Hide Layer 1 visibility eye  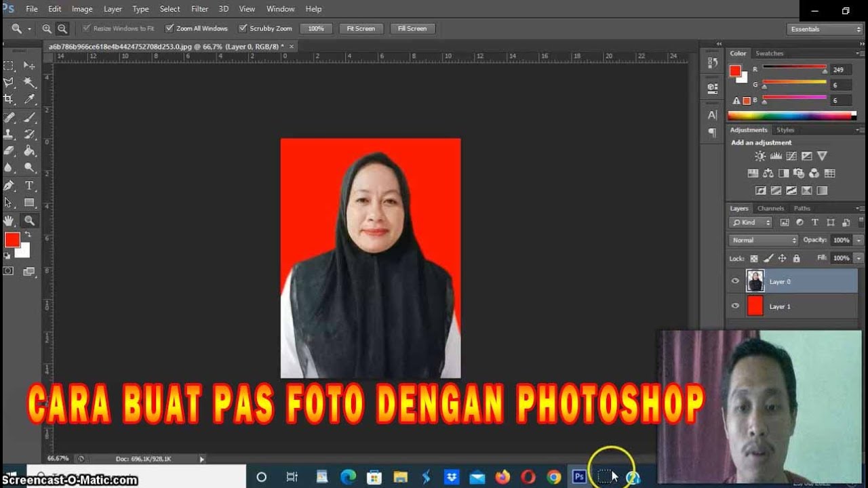pos(735,306)
